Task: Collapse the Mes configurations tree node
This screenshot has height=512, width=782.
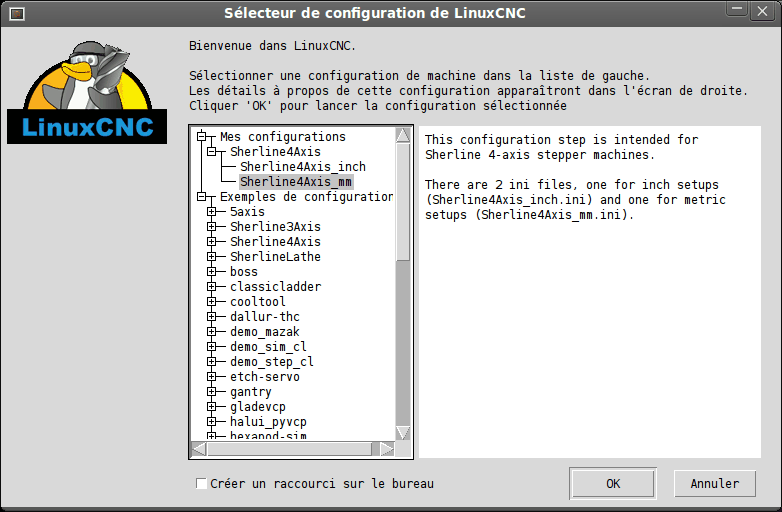Action: click(x=201, y=136)
